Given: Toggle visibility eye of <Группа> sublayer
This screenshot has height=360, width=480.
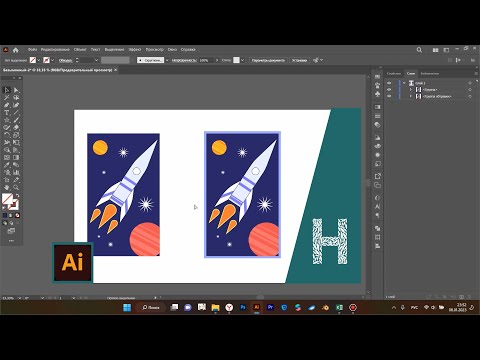Looking at the screenshot, I should (389, 90).
